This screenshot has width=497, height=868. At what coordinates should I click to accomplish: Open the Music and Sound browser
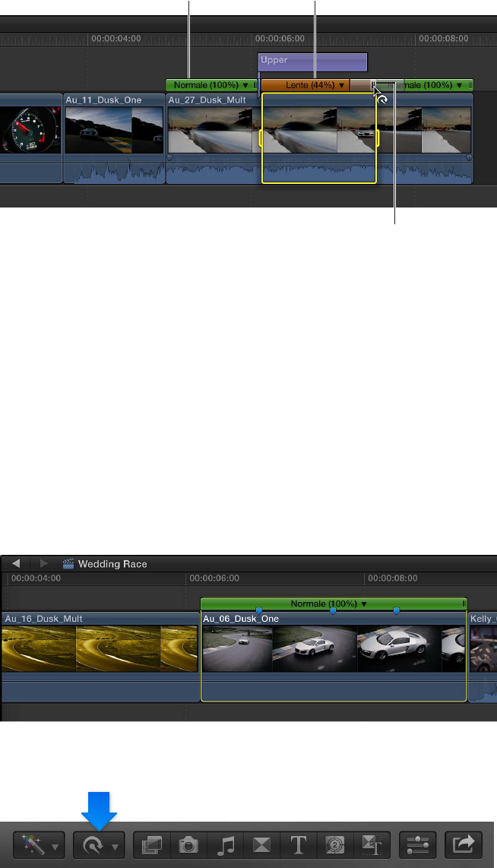point(225,845)
